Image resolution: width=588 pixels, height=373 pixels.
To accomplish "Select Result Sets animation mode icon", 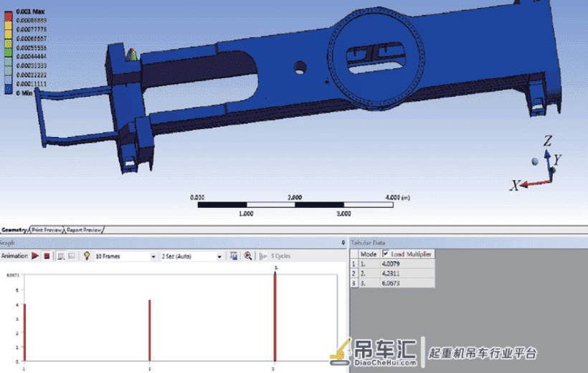I will coord(72,256).
